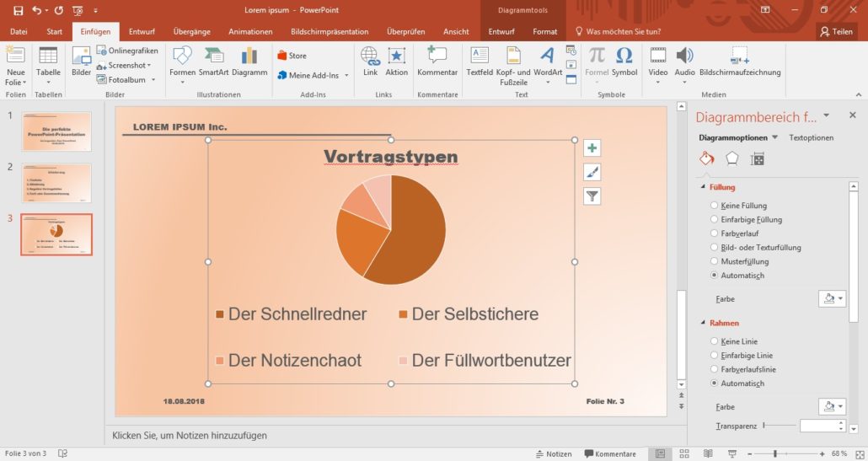
Task: Insert pictures with Bilder
Action: (x=82, y=62)
